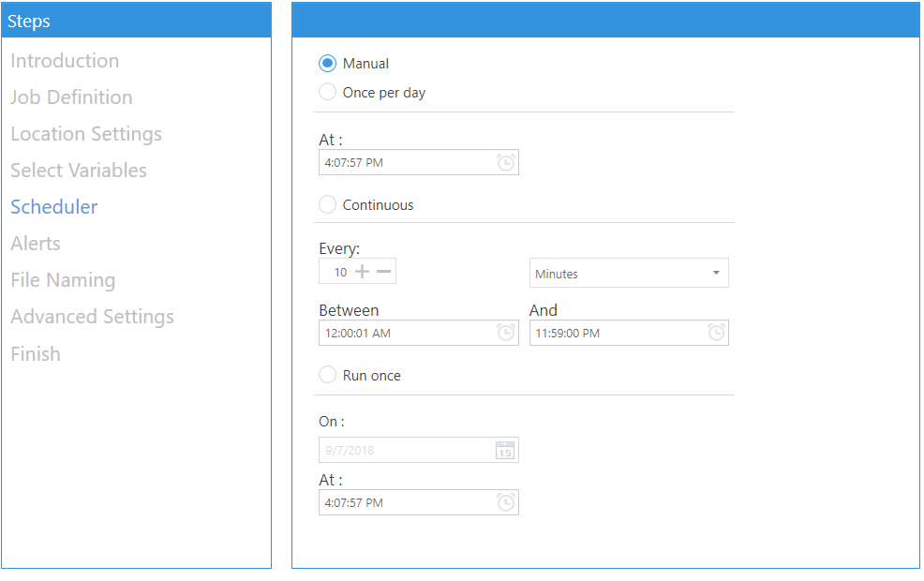Screen dimensions: 924x581
Task: Open the Advanced Settings step
Action: [92, 317]
